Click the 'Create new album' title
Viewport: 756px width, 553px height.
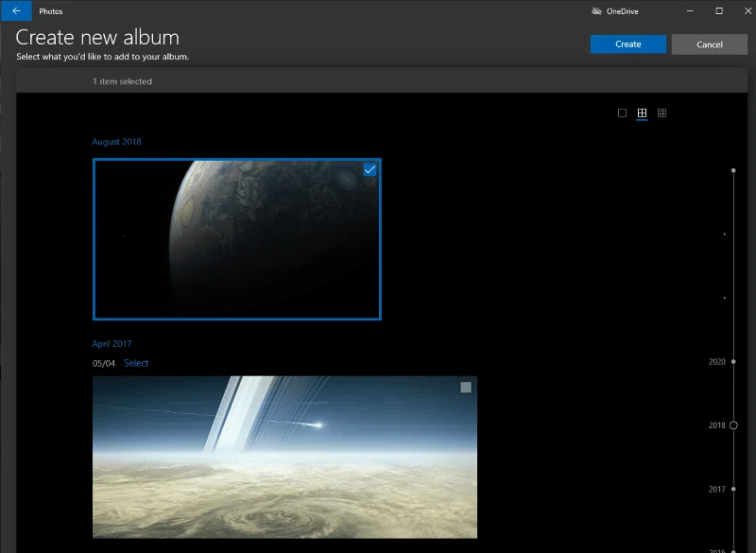point(97,38)
